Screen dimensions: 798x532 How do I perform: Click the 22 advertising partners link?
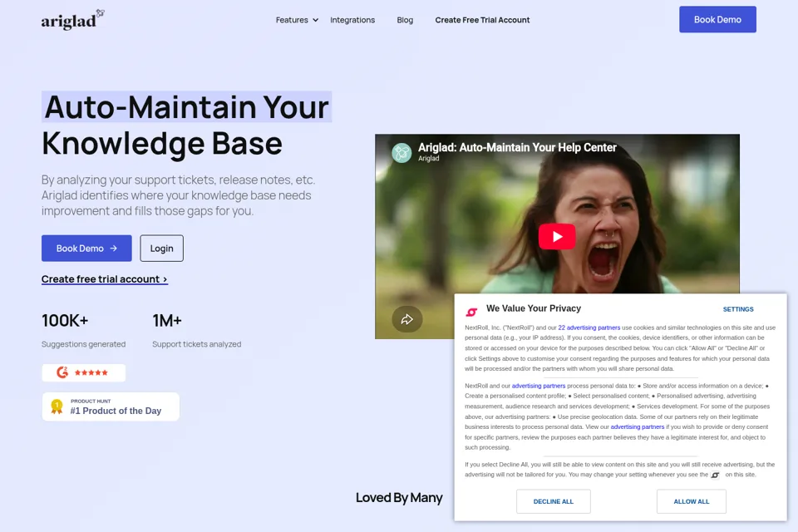pos(589,328)
